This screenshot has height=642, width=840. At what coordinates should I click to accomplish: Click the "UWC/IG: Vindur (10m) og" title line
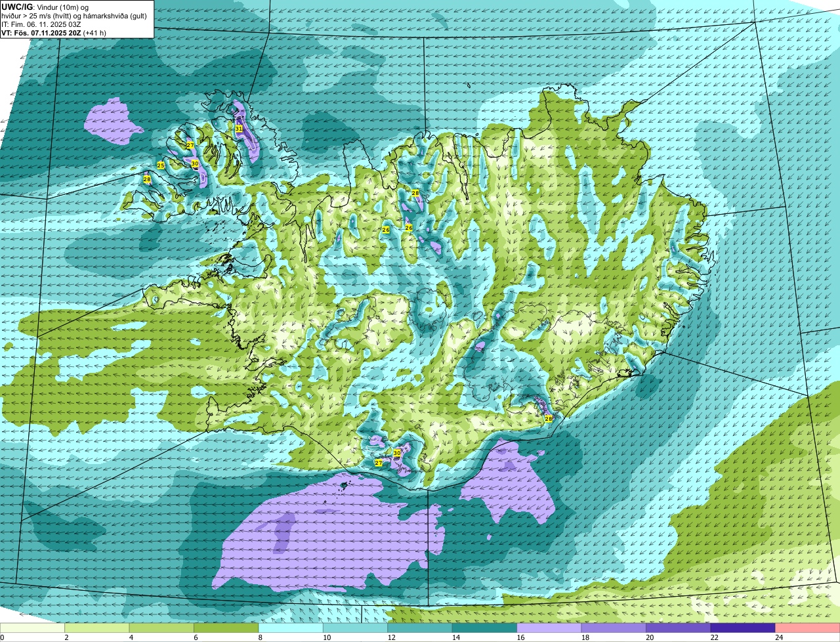point(45,7)
